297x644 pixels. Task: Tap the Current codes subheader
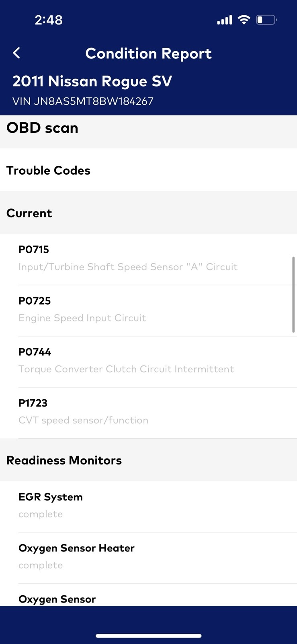point(29,213)
